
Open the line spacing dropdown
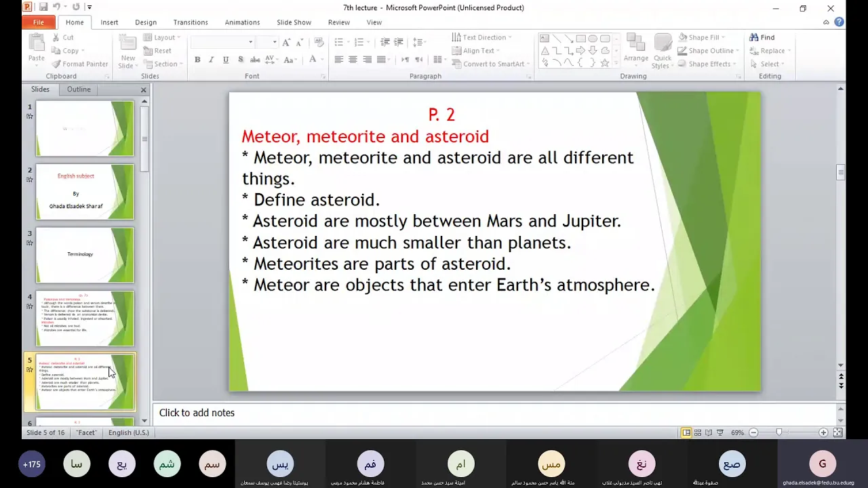pos(418,42)
